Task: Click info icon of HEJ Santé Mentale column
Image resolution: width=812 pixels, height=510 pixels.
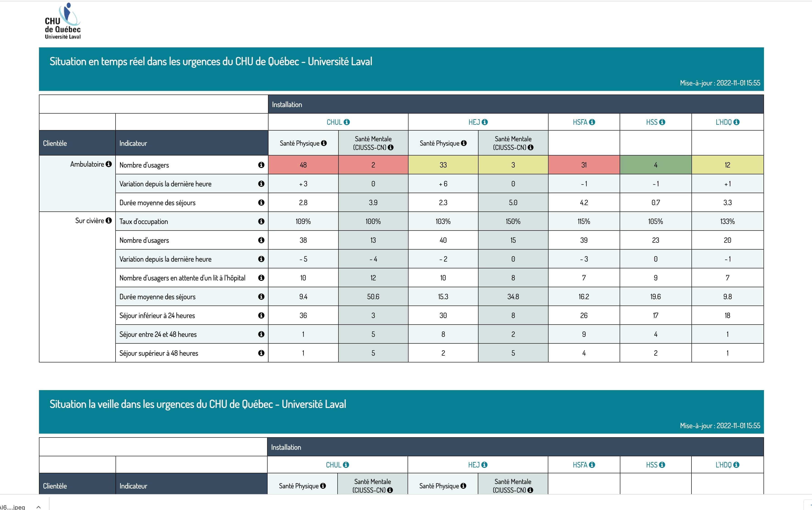Action: point(531,147)
